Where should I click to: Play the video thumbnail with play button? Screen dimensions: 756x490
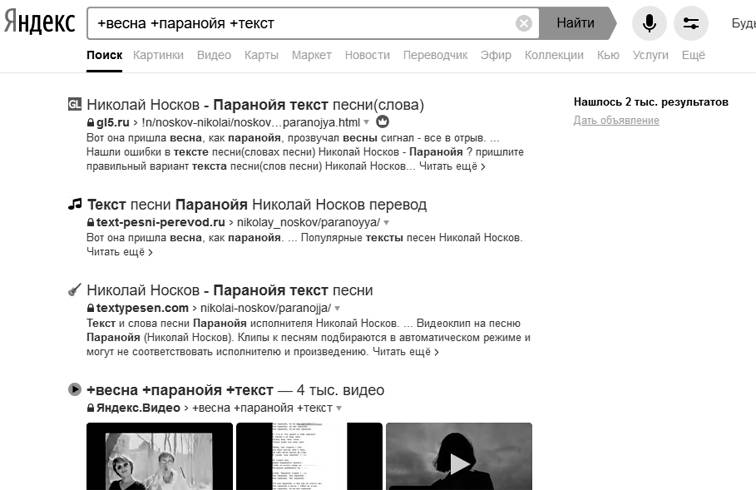point(458,462)
